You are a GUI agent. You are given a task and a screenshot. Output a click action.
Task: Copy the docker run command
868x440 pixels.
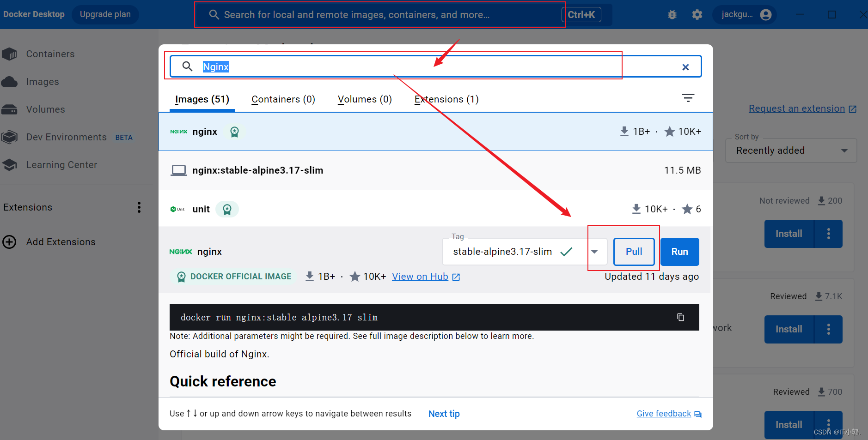pos(680,317)
